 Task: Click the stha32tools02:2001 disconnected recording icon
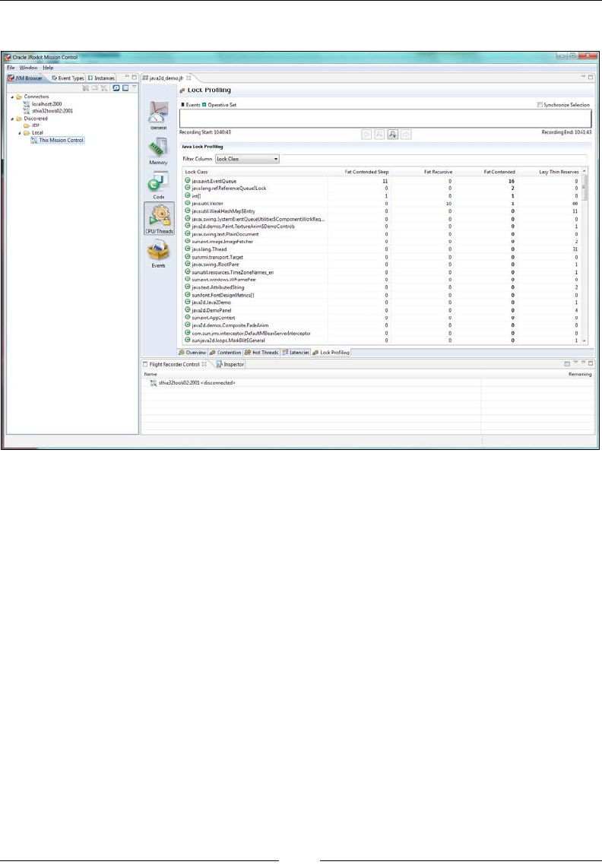(154, 382)
